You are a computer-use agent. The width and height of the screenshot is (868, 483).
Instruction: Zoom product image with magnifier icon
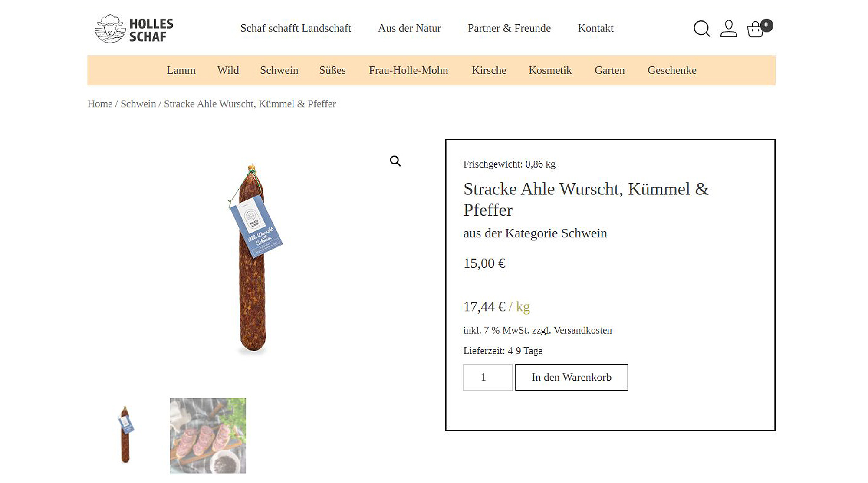point(395,161)
